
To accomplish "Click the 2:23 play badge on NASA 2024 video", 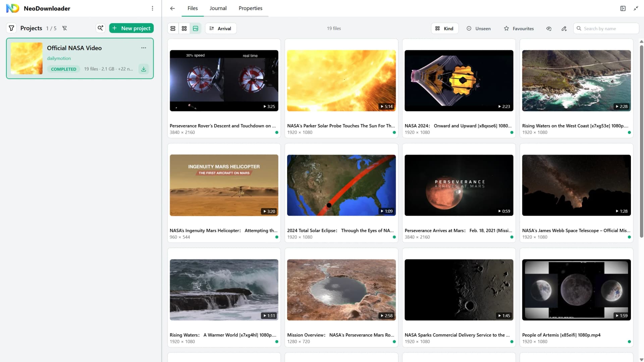I will 504,107.
